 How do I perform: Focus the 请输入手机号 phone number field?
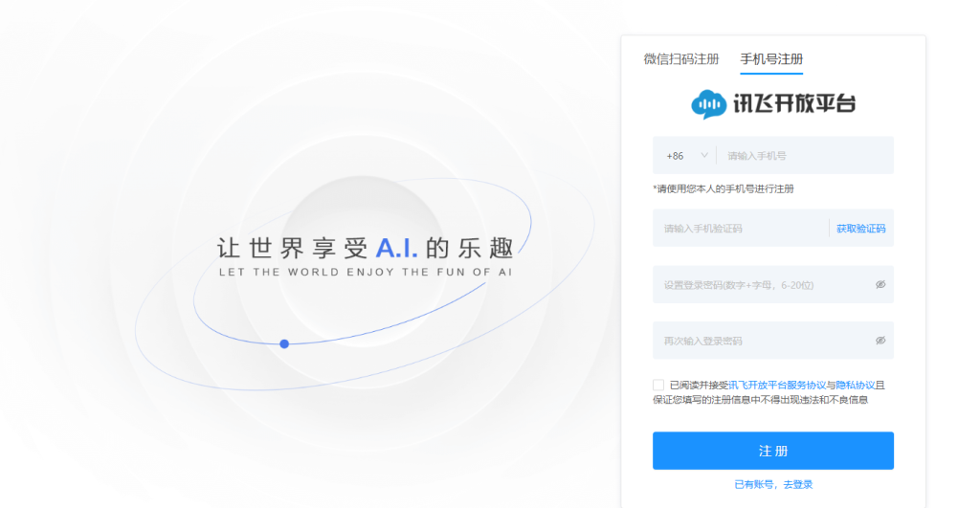coord(805,156)
